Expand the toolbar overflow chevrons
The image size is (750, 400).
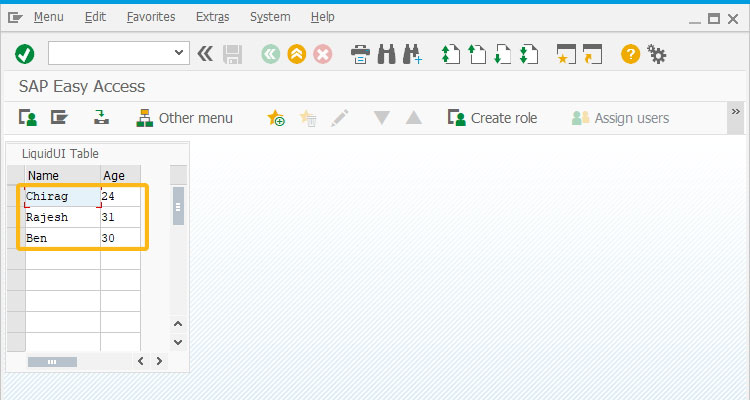click(736, 112)
